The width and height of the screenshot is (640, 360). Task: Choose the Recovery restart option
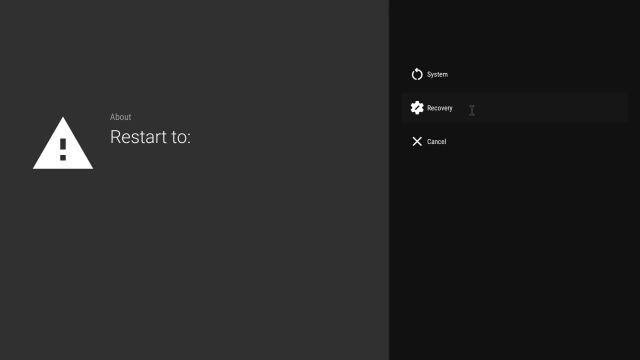[514, 108]
